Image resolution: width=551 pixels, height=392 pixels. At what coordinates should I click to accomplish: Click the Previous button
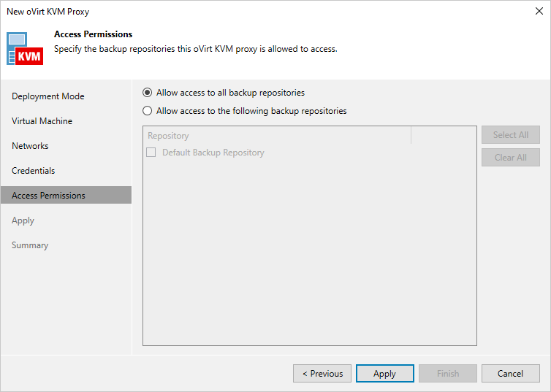tap(322, 374)
